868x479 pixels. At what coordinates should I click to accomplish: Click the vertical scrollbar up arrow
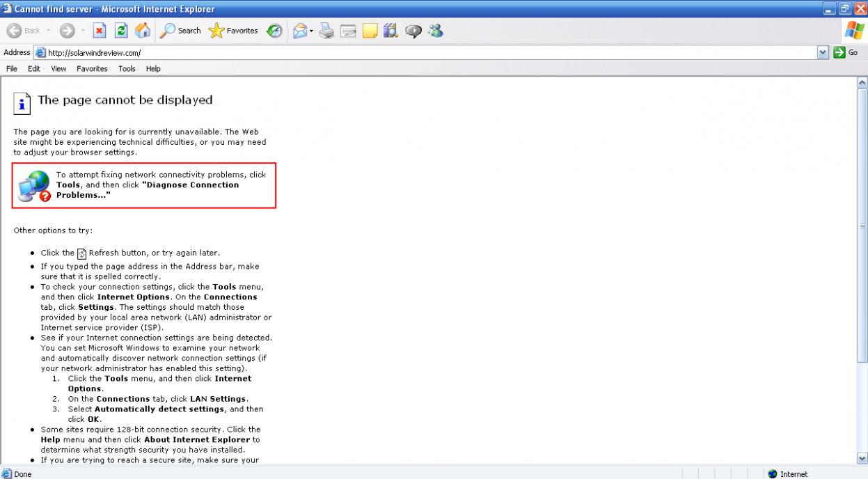862,82
